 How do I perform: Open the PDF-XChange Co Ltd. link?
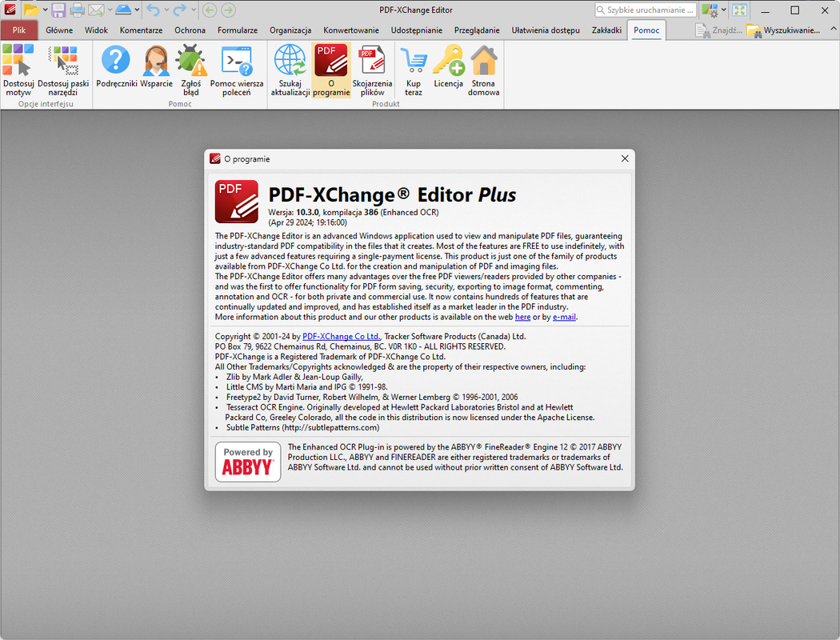(342, 336)
